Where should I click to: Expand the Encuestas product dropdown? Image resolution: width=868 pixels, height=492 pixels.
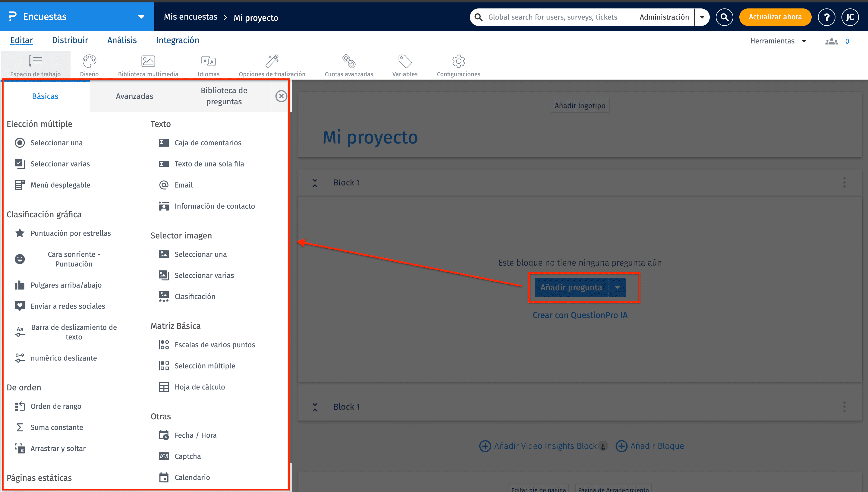click(141, 17)
